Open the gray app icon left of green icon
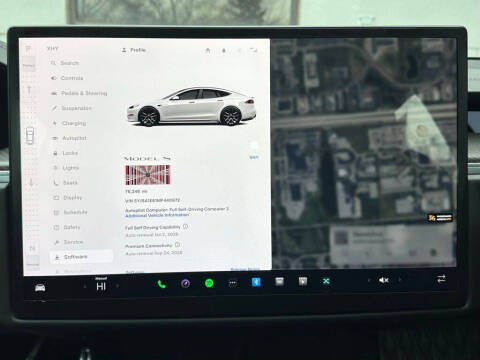480x360 pixels. (x=303, y=282)
